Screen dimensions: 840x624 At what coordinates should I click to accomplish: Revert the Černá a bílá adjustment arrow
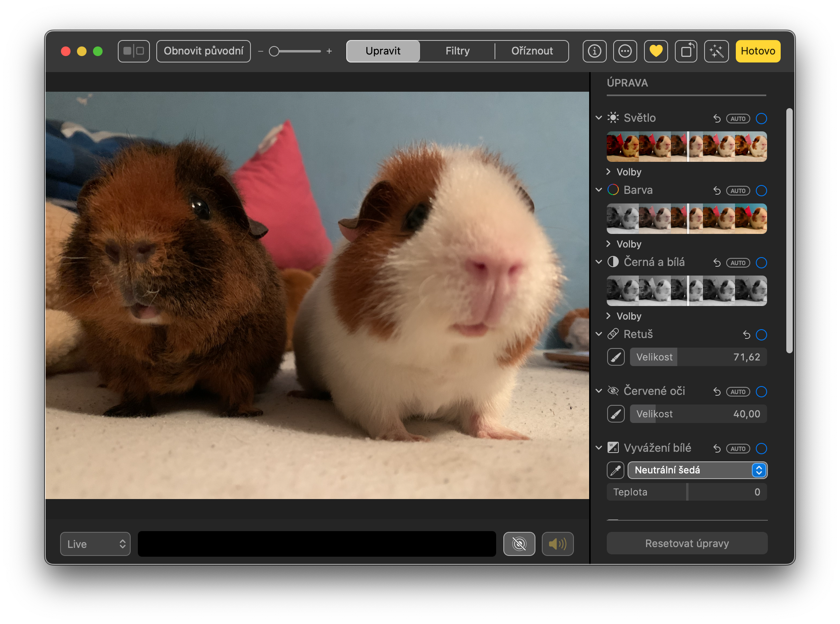pos(717,263)
